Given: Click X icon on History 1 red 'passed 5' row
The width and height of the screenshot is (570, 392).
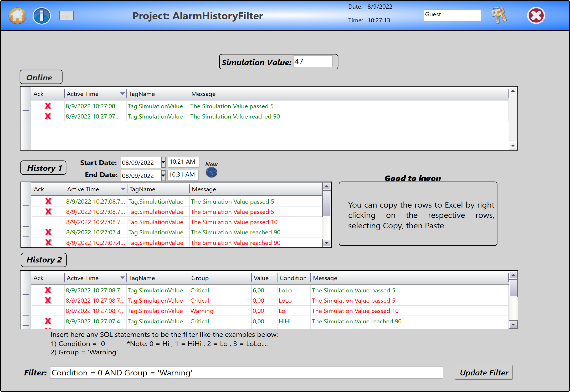Looking at the screenshot, I should pos(48,211).
